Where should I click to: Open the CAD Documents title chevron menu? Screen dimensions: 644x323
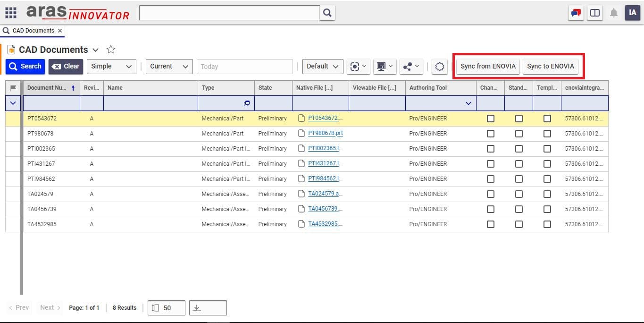tap(95, 50)
